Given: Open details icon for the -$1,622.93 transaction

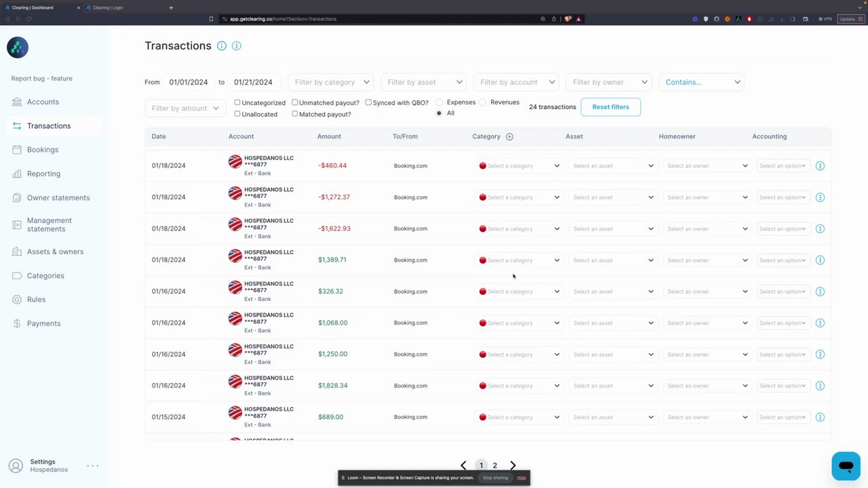Looking at the screenshot, I should [x=820, y=229].
